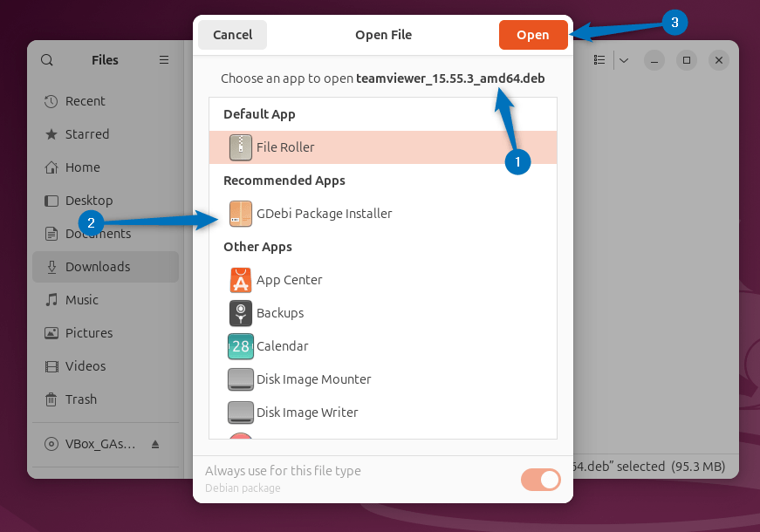Image resolution: width=760 pixels, height=532 pixels.
Task: Select the File Roller app icon
Action: tap(240, 147)
